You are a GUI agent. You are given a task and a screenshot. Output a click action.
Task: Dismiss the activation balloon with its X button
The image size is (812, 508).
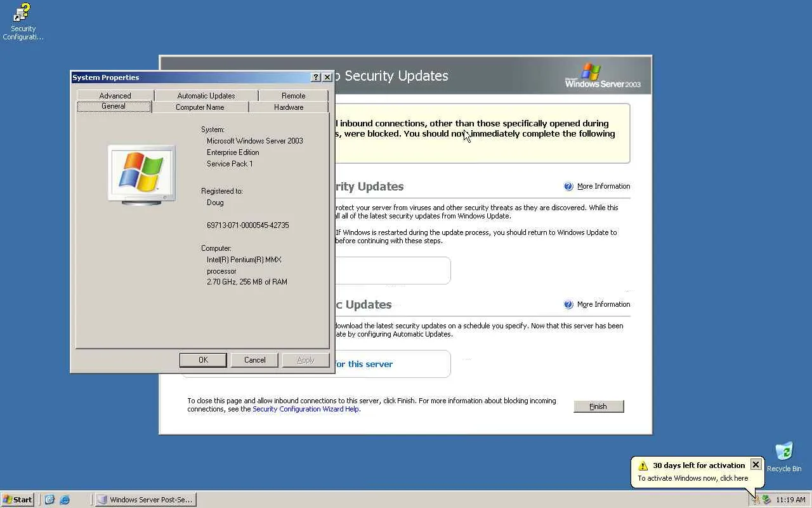(756, 465)
